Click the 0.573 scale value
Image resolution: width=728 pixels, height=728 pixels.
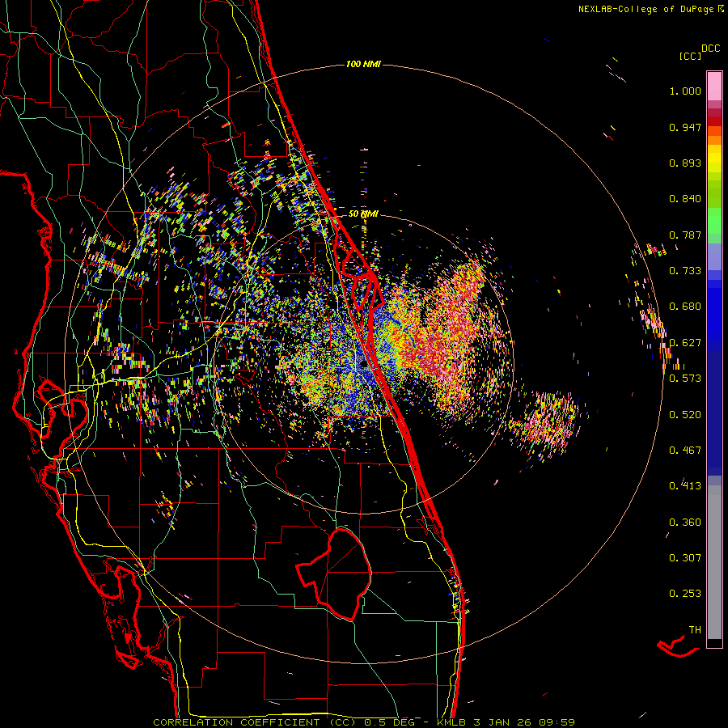pos(685,378)
